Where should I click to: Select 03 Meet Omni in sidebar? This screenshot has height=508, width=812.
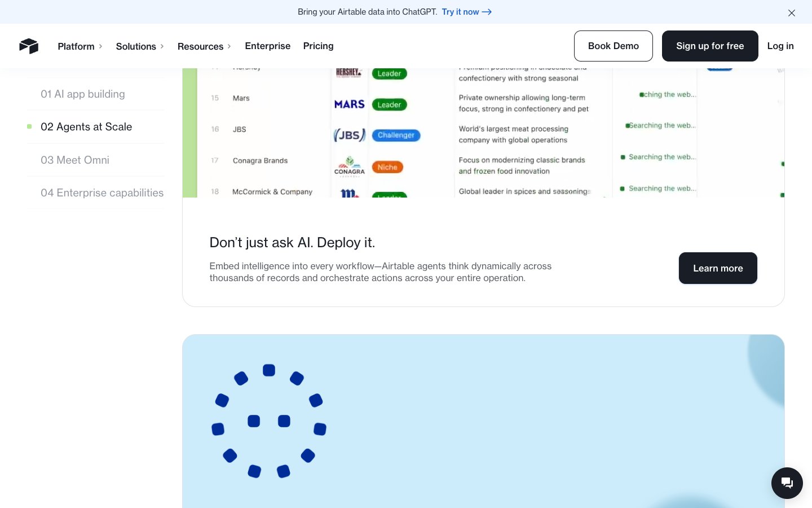point(75,160)
